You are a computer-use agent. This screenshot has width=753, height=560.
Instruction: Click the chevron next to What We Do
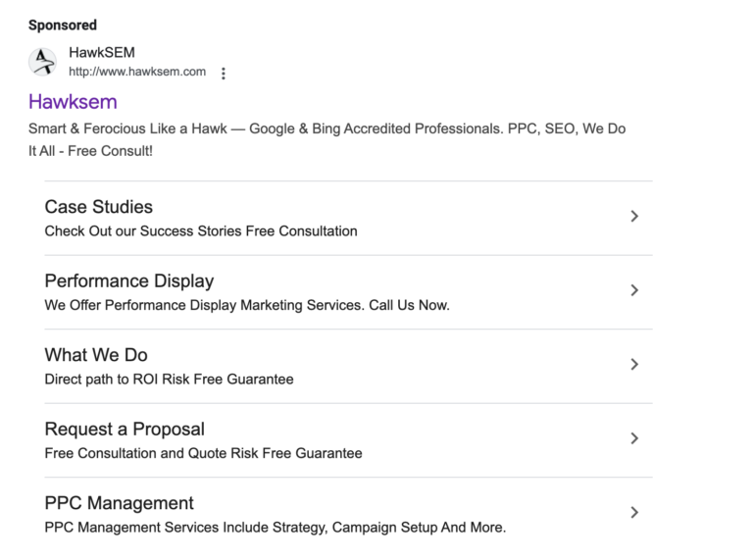(634, 365)
